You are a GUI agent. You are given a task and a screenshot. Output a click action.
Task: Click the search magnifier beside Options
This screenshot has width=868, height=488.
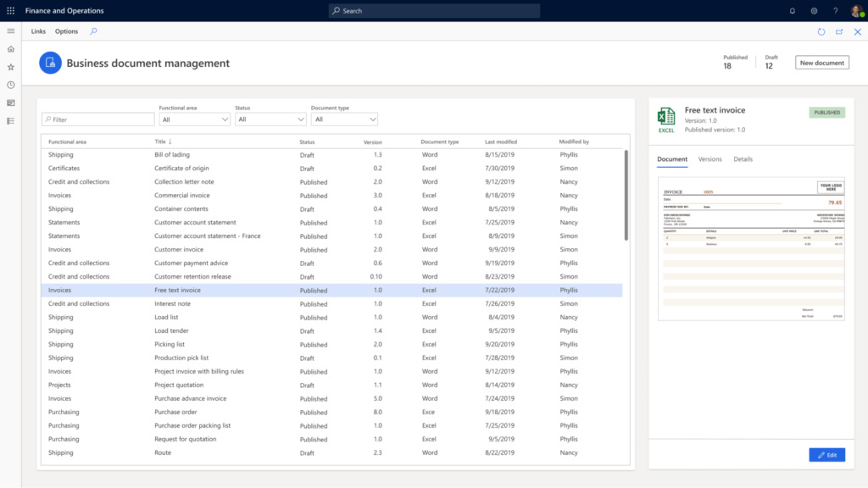pos(93,31)
